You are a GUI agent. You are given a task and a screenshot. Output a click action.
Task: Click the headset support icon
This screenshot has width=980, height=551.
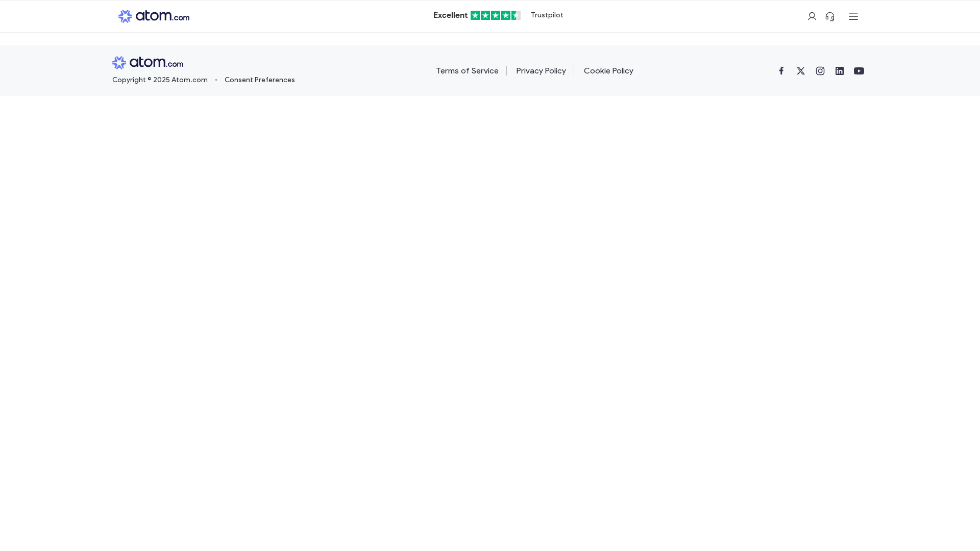coord(830,16)
